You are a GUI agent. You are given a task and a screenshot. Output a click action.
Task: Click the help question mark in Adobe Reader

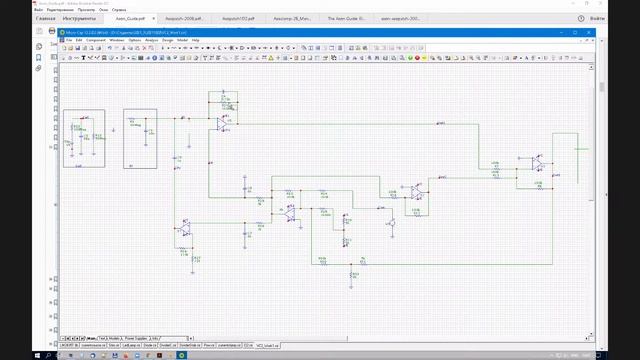click(581, 18)
